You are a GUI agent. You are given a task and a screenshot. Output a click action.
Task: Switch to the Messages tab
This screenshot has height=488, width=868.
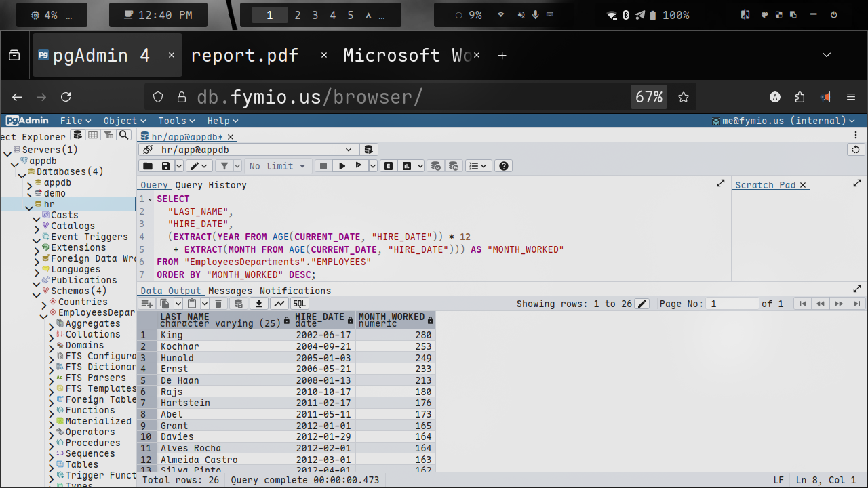(230, 291)
